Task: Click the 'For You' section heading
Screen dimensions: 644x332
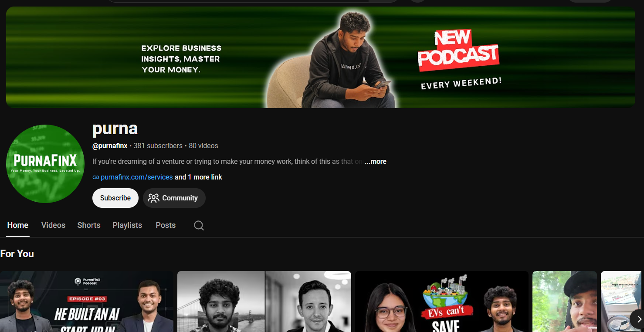Action: click(x=17, y=254)
